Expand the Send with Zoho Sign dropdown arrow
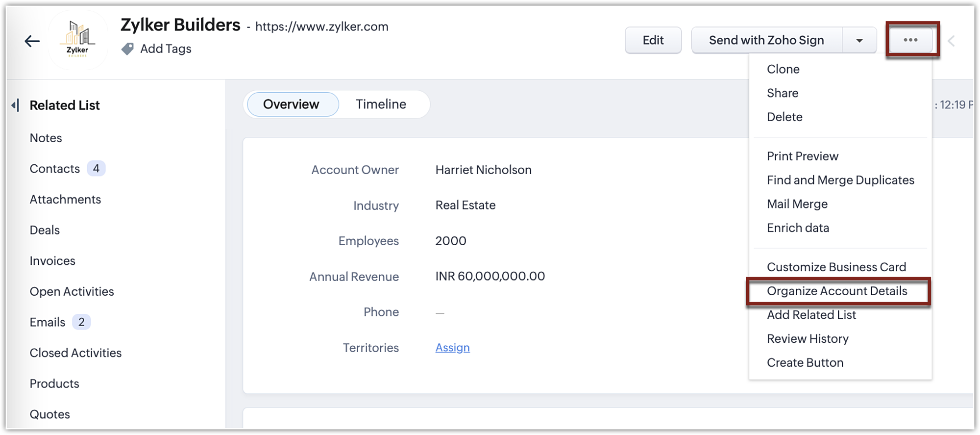This screenshot has width=980, height=435. click(x=859, y=40)
